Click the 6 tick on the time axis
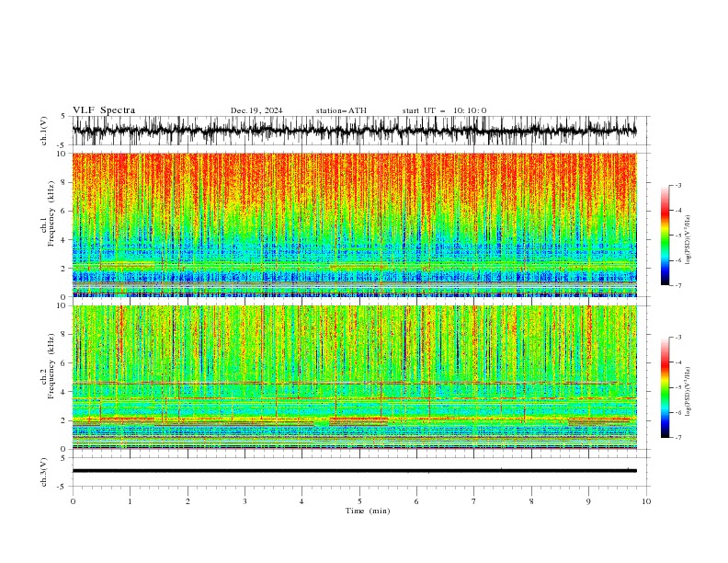This screenshot has height=563, width=728. [416, 501]
